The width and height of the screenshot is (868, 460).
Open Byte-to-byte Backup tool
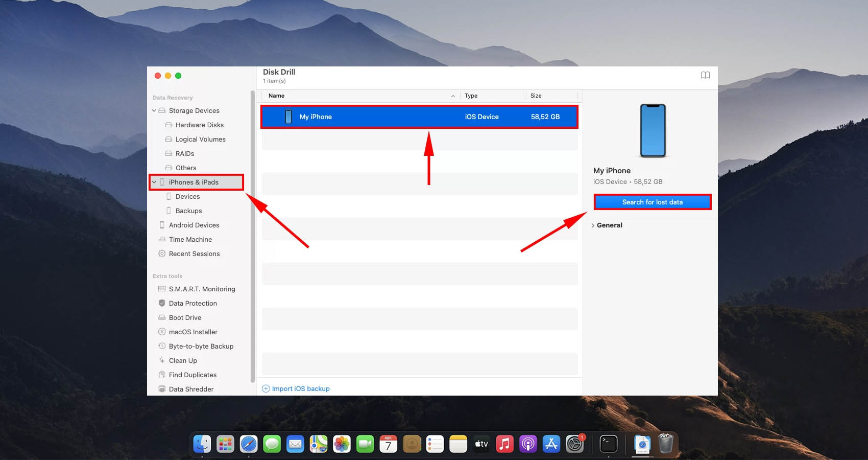pos(201,346)
